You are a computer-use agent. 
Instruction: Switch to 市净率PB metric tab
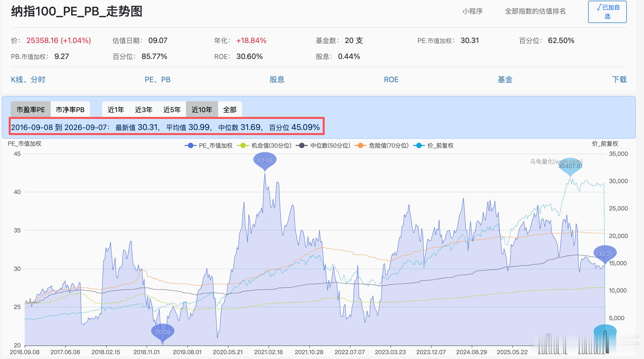tap(70, 110)
